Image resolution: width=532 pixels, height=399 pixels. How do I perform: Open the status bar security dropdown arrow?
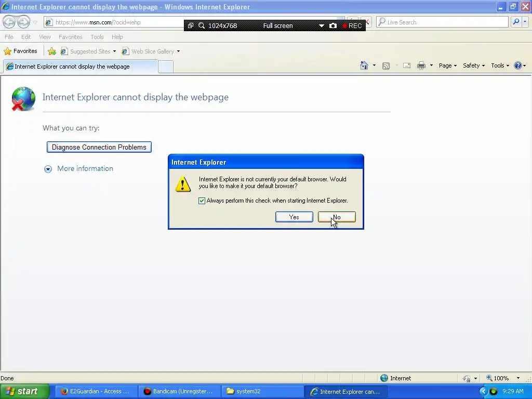pos(475,378)
